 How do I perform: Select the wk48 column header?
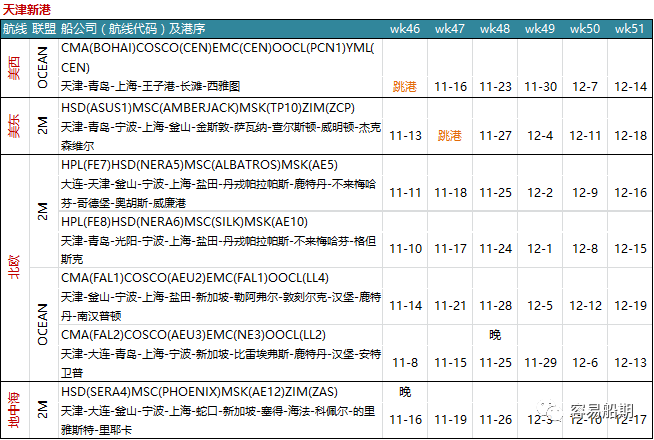click(495, 29)
